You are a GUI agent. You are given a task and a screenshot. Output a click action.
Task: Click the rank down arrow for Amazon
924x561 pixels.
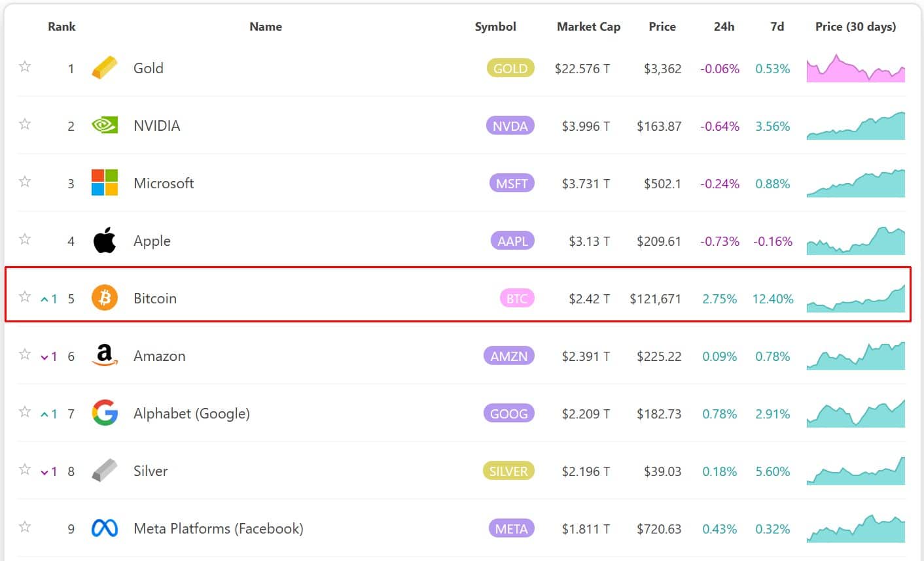tap(44, 357)
